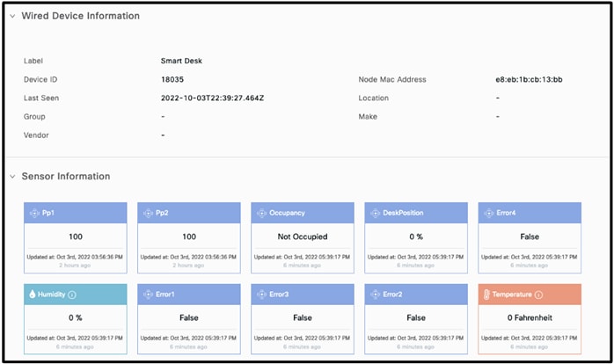Click the DeskPosition sensor icon
Viewport: 614px width, 364px height.
click(375, 213)
